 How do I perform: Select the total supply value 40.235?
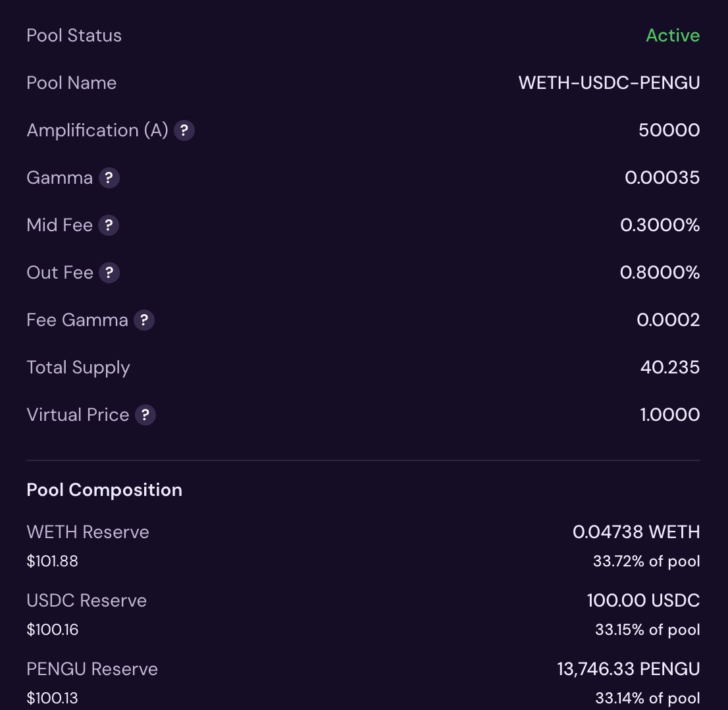[669, 368]
